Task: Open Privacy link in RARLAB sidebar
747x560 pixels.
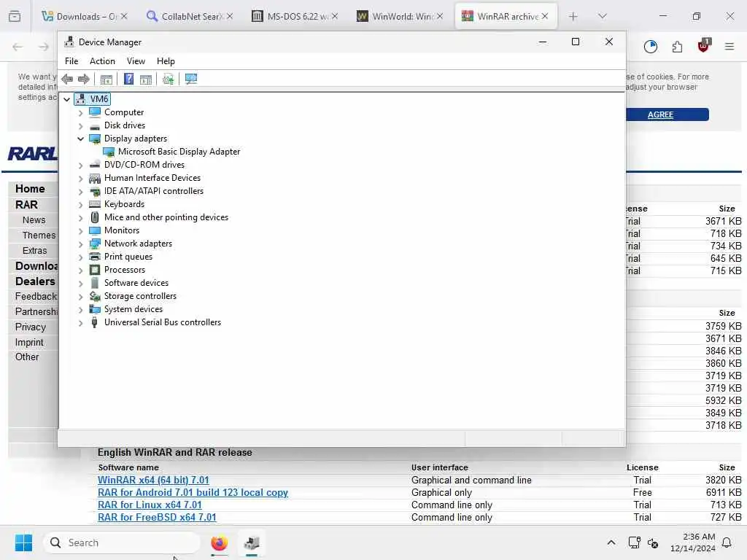Action: [31, 327]
